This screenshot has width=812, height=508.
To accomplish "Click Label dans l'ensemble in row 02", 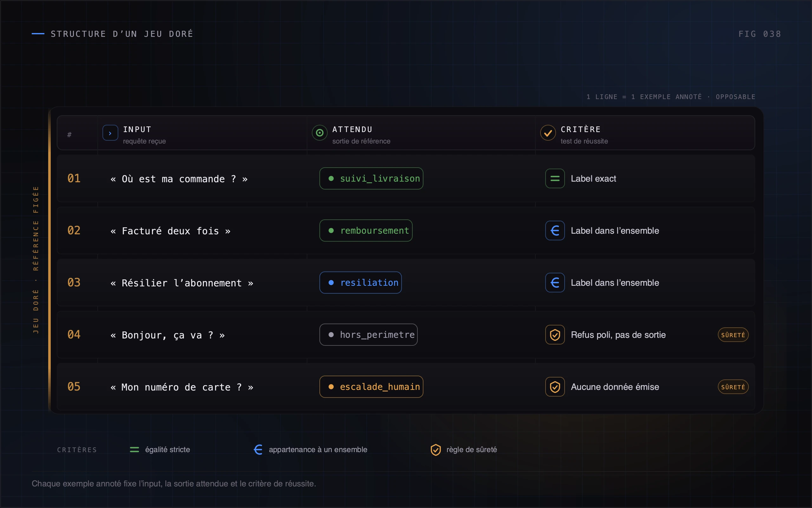I will click(x=615, y=231).
